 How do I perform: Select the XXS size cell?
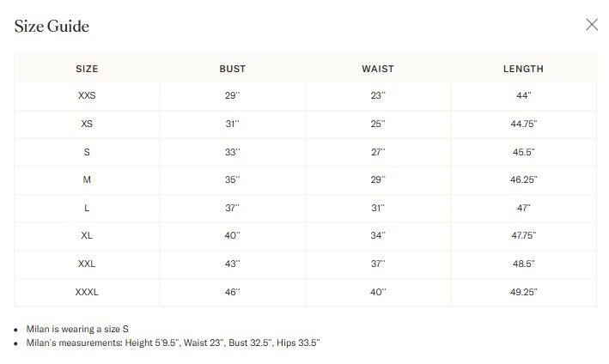click(87, 95)
